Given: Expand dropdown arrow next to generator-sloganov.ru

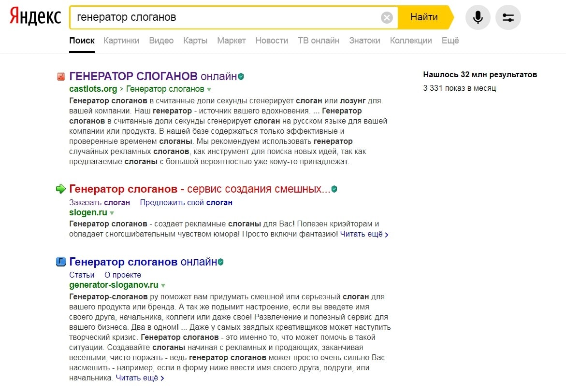Looking at the screenshot, I should pos(163,286).
